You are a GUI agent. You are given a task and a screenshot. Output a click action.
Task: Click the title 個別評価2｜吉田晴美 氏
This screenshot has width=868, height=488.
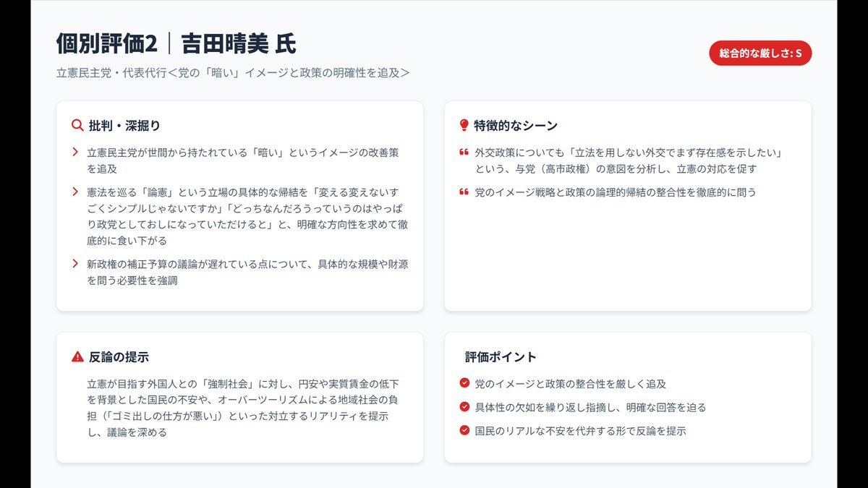(176, 43)
